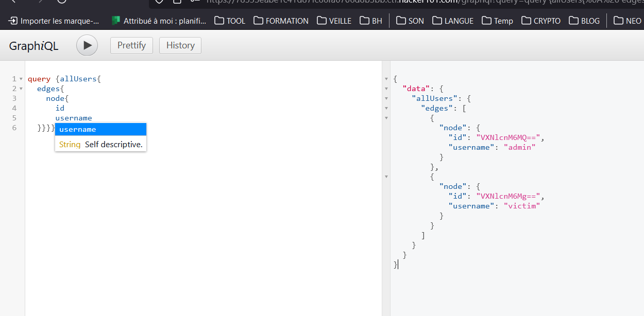644x316 pixels.
Task: Open the Attribué à moi planner bookmark
Action: point(159,21)
